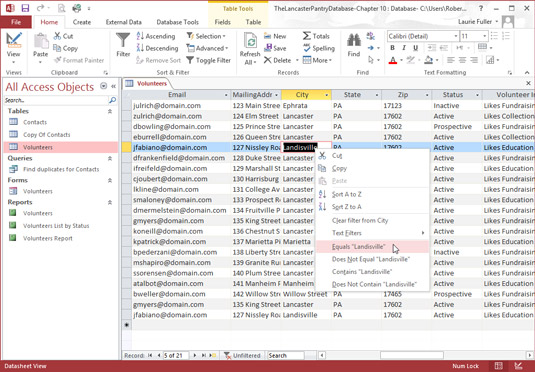Click the Laurie Fuller account name

click(475, 22)
